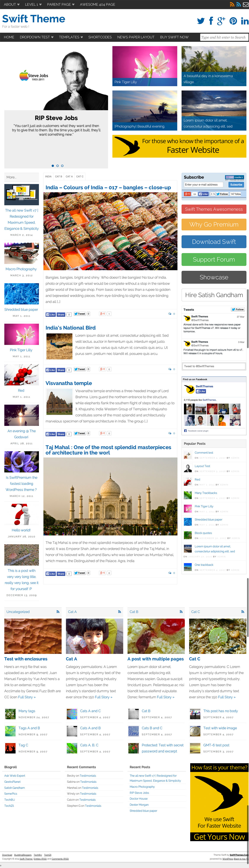Open the Google Plus header icon
This screenshot has width=249, height=868.
(221, 21)
